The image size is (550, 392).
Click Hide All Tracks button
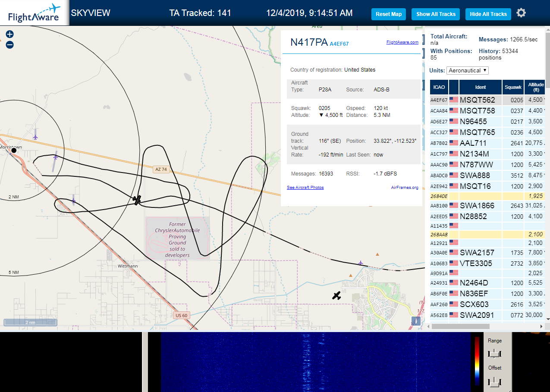pyautogui.click(x=488, y=14)
